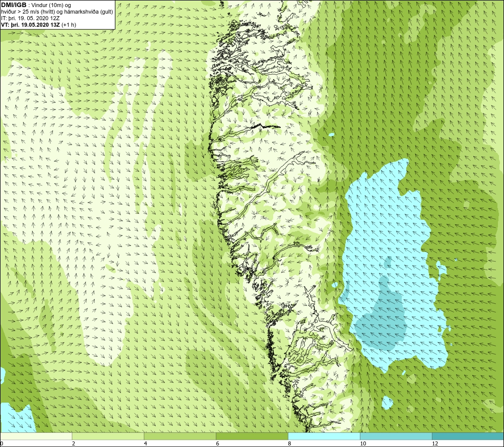Click the "VT: þri. 19.05.2020 13Z (+1 h)" line
This screenshot has height=447, width=504.
[39, 25]
